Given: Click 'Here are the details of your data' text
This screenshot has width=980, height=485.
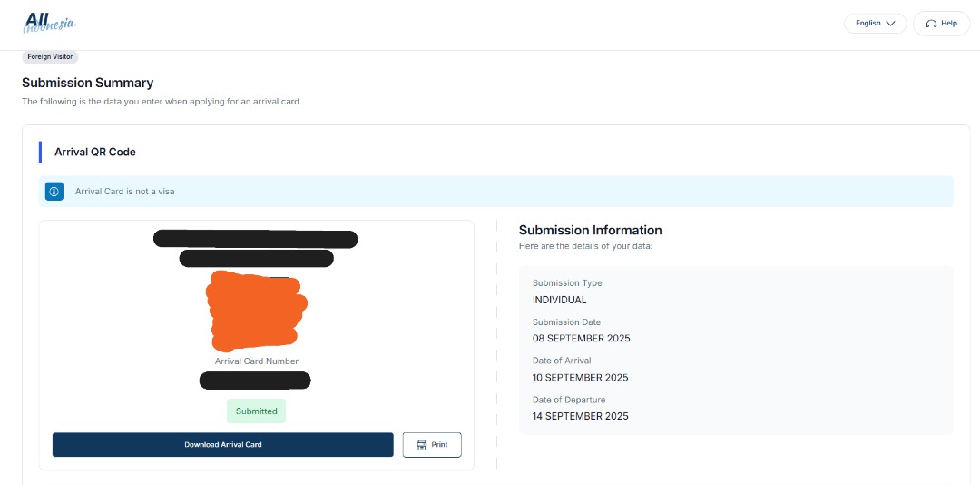Looking at the screenshot, I should click(x=585, y=246).
